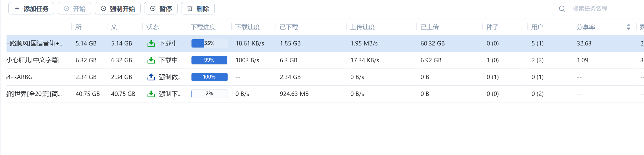Click the blue upload icon for RARBG task

pyautogui.click(x=151, y=77)
